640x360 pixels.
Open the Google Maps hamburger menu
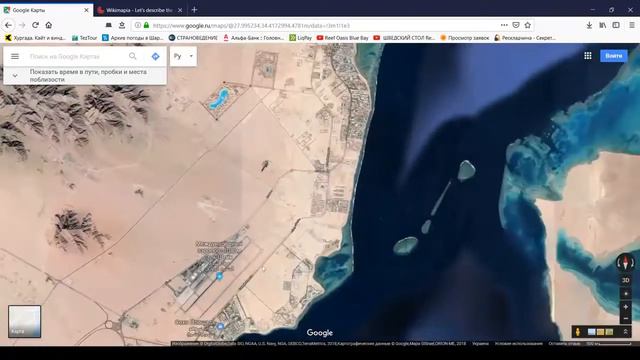point(15,56)
